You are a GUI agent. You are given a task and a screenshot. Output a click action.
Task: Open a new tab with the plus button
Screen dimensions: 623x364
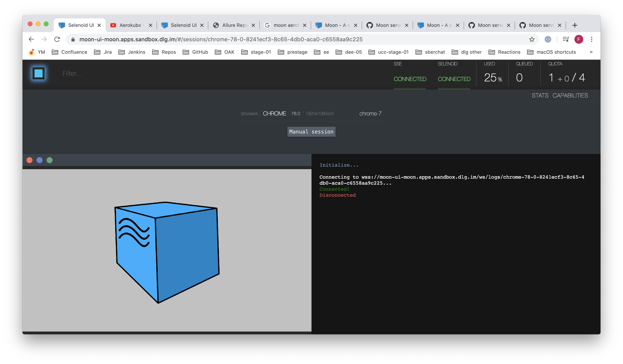pos(575,25)
